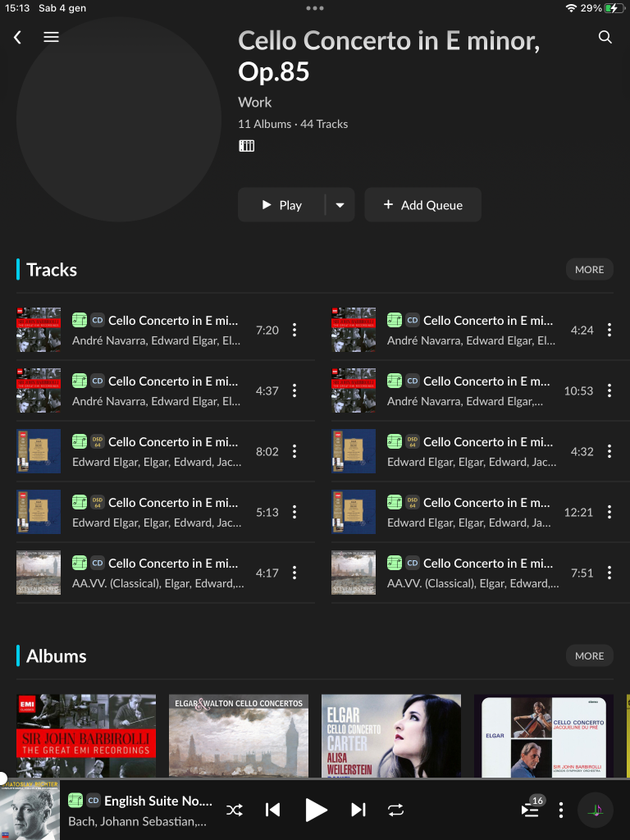This screenshot has height=840, width=630.
Task: Open search with the magnifier icon
Action: [x=605, y=37]
